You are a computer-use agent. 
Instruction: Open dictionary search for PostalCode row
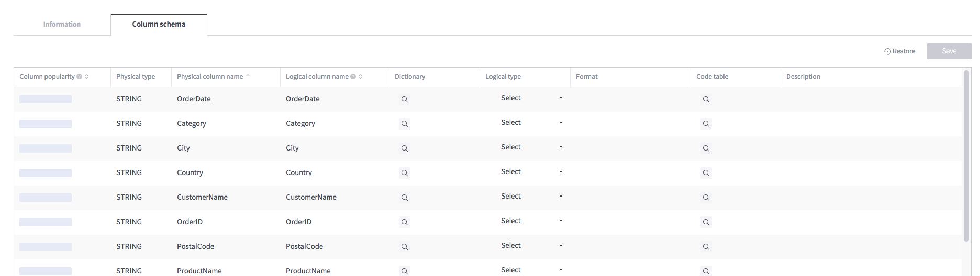(x=404, y=247)
